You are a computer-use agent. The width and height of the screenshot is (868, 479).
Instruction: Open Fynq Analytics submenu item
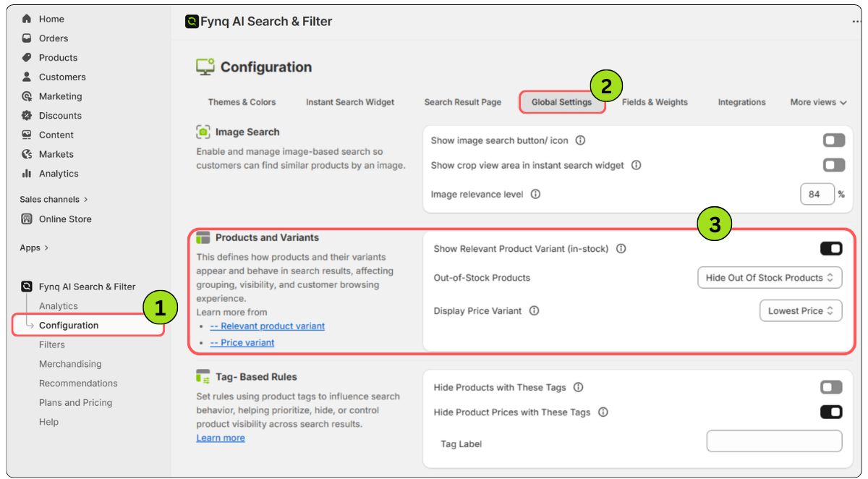(59, 306)
